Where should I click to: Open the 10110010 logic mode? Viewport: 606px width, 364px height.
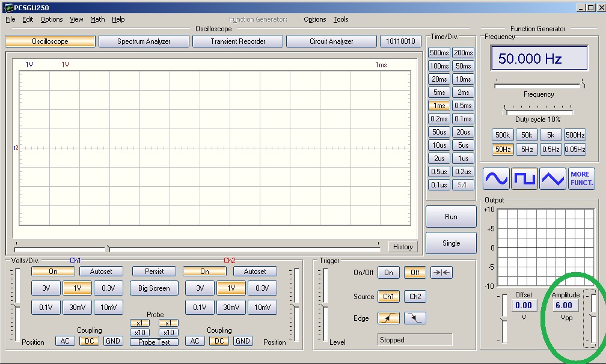[400, 41]
